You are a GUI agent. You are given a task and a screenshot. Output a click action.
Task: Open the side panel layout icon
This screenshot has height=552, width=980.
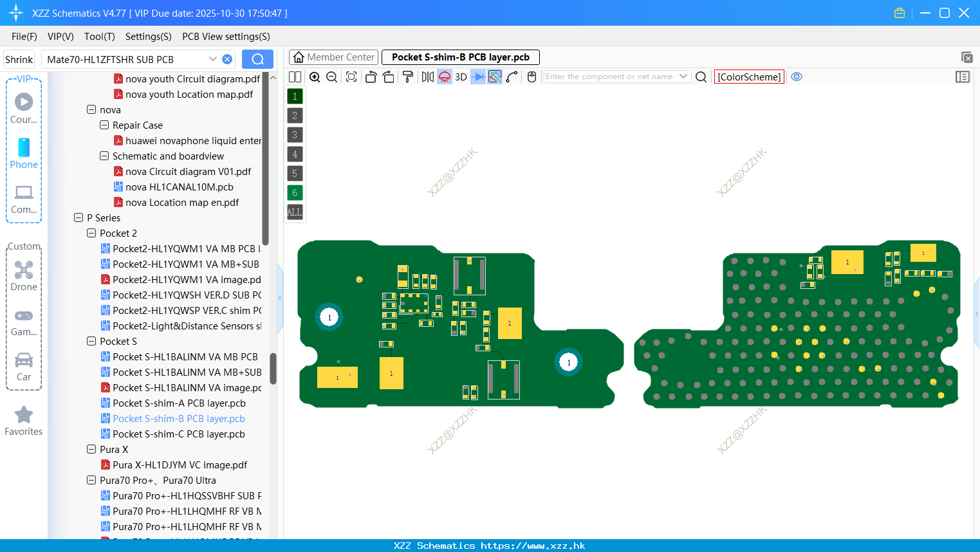963,77
